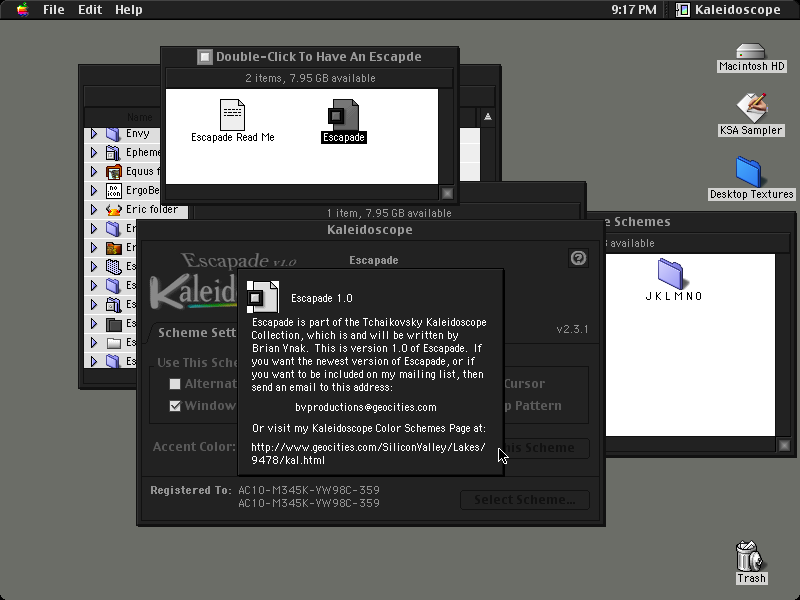Switch to the Scheme Settings tab
Screen dimensions: 800x600
point(196,333)
